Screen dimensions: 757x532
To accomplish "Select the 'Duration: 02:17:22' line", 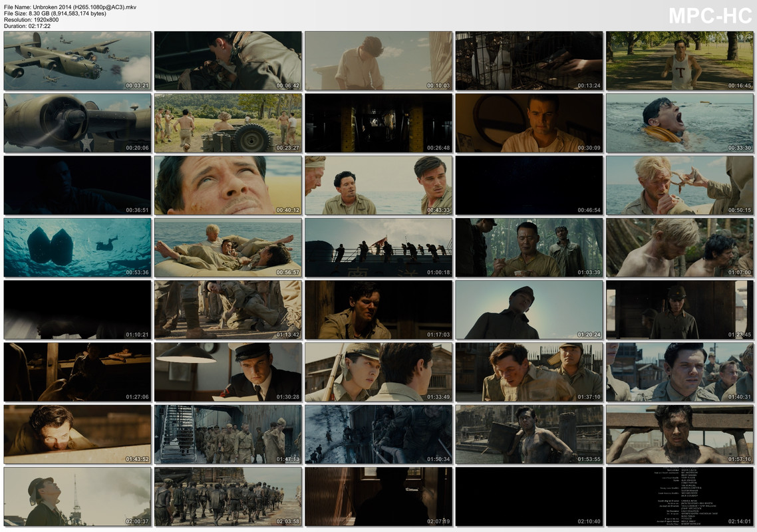I will click(x=27, y=26).
